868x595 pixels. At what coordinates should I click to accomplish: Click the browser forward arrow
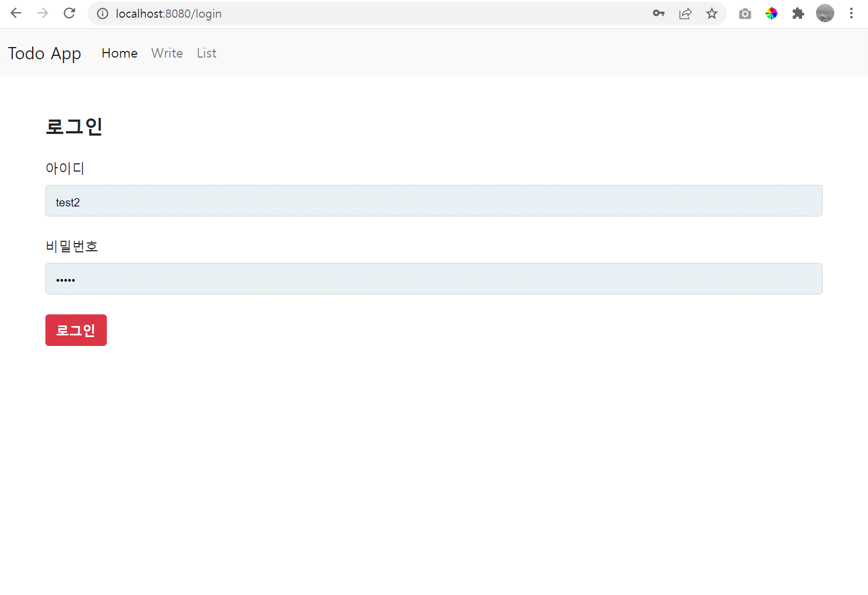[43, 13]
